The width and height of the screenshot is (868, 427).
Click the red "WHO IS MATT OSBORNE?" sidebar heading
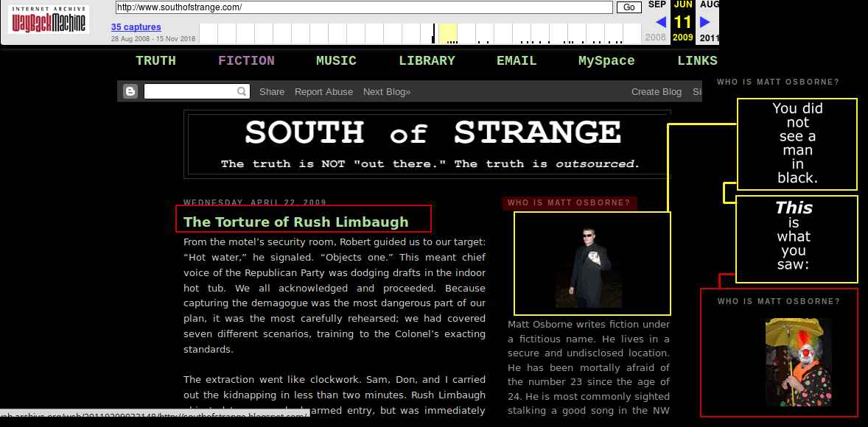coord(569,202)
